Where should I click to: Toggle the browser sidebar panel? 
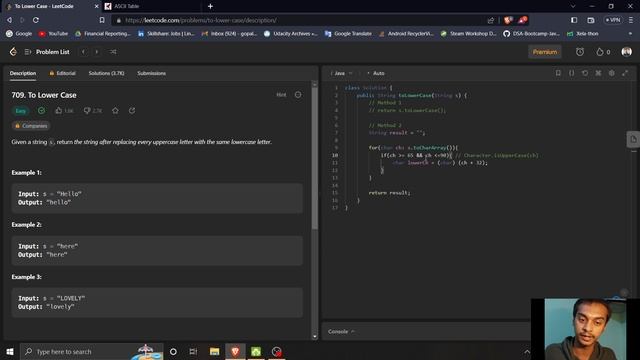pyautogui.click(x=574, y=20)
